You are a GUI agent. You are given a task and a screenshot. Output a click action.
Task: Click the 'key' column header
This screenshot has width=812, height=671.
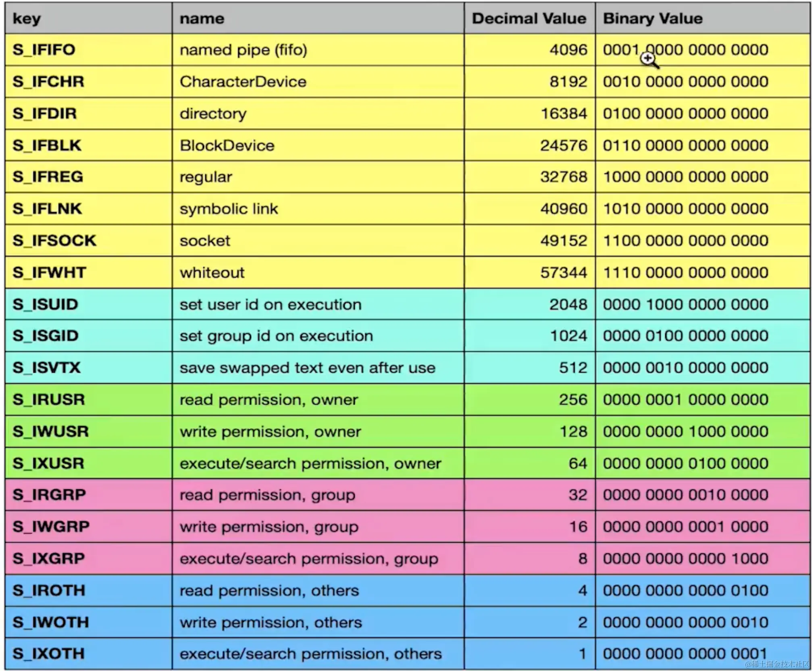(27, 19)
